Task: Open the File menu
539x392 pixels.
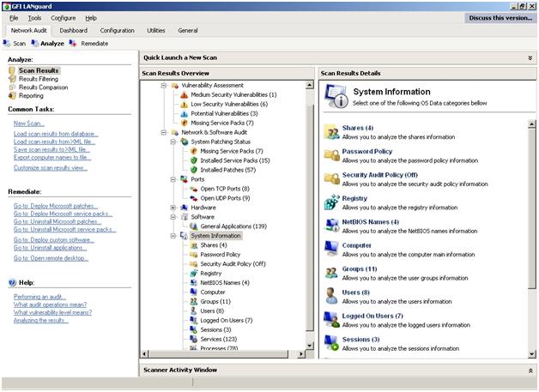Action: point(14,18)
